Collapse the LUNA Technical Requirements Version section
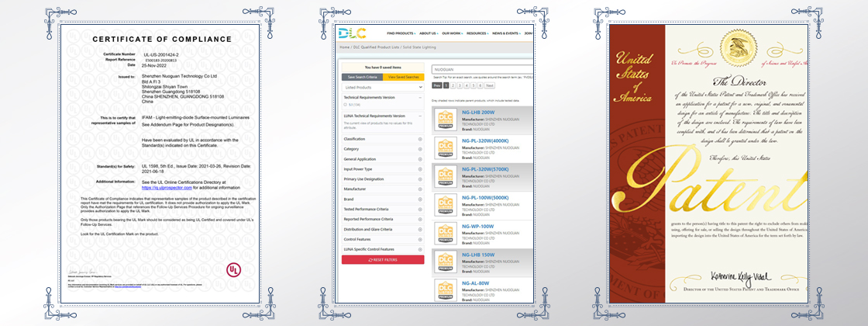This screenshot has height=326, width=868. click(420, 116)
